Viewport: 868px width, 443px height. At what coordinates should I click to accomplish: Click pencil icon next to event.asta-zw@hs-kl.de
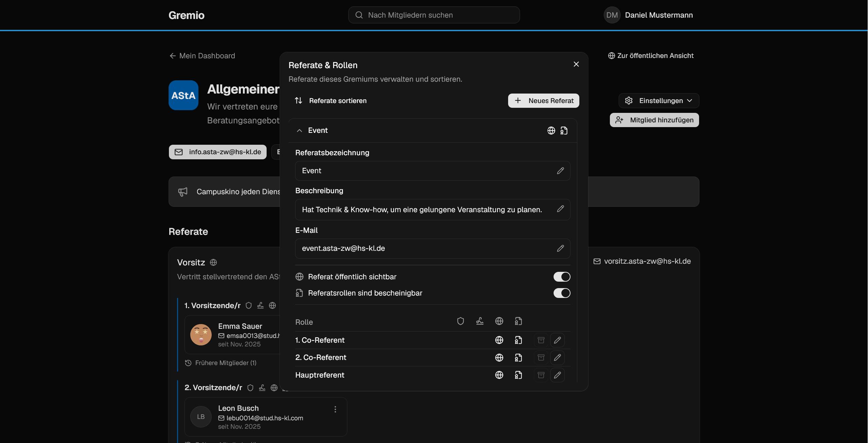pyautogui.click(x=560, y=248)
